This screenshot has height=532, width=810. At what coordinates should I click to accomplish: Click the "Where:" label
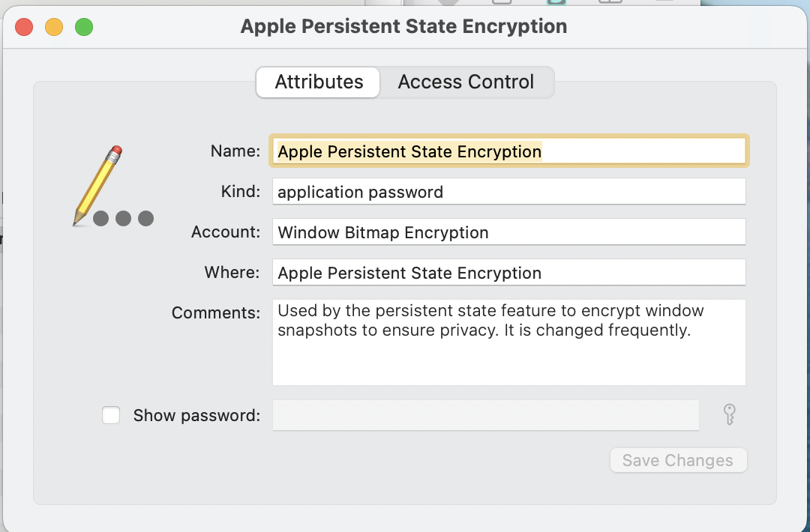coord(232,273)
